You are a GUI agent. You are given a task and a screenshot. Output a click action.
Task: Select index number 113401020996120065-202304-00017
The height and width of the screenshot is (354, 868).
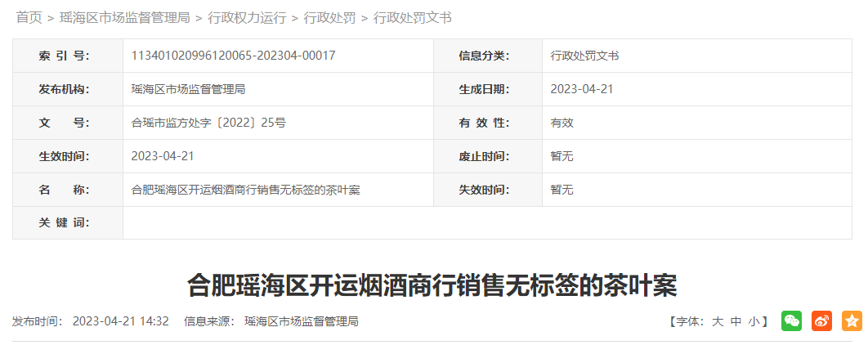[233, 56]
